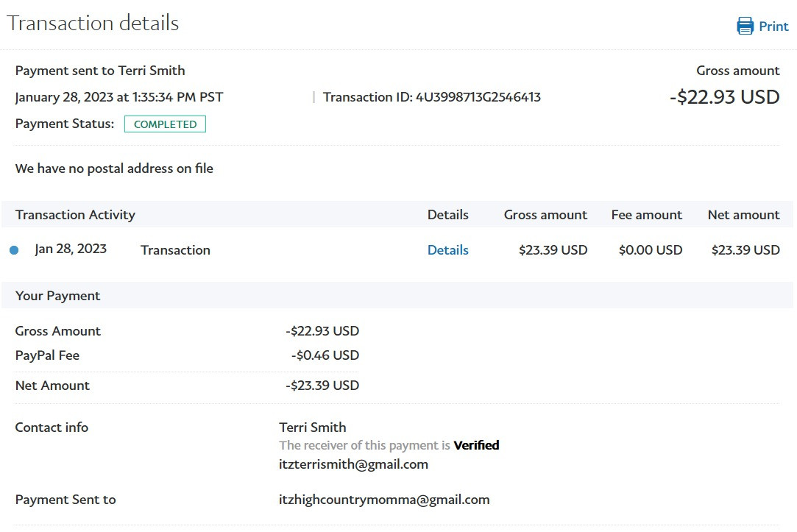Click the PayPal Fee -$0.46 USD value
Image resolution: width=797 pixels, height=532 pixels.
325,355
